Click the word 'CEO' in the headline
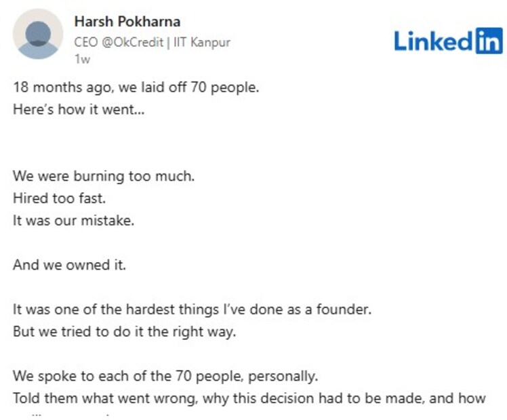The height and width of the screenshot is (420, 507). [x=85, y=42]
